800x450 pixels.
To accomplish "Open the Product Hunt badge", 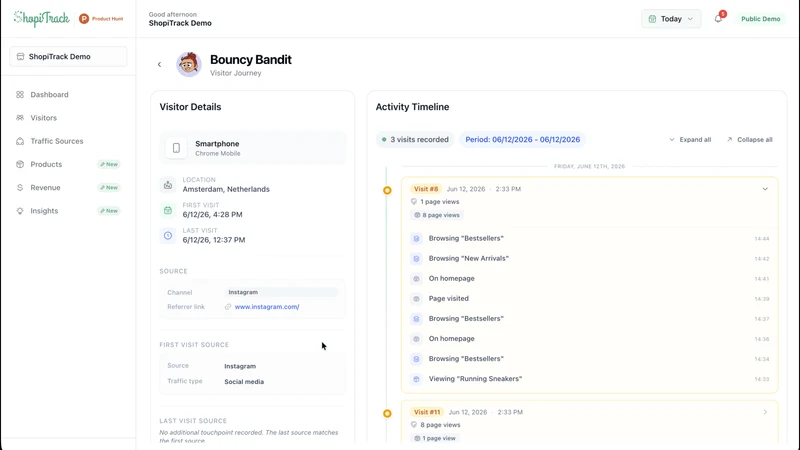I will pyautogui.click(x=101, y=19).
